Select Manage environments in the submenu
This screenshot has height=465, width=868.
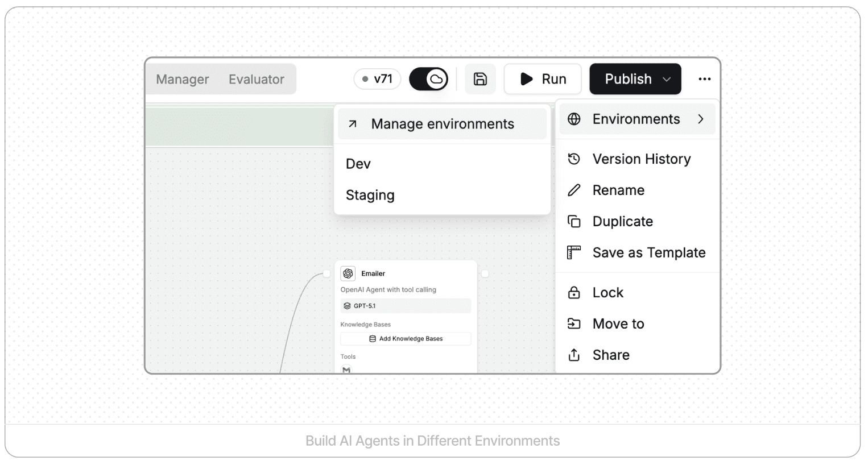pos(442,124)
